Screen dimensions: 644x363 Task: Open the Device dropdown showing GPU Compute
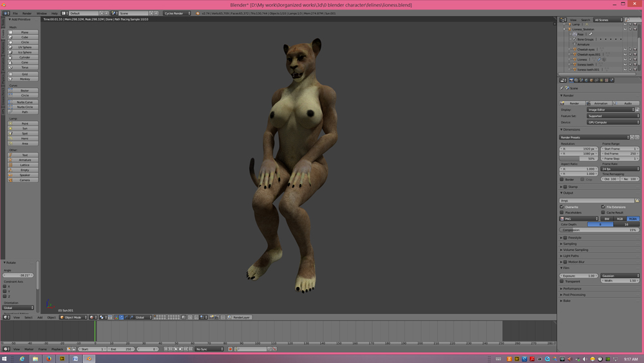(612, 122)
